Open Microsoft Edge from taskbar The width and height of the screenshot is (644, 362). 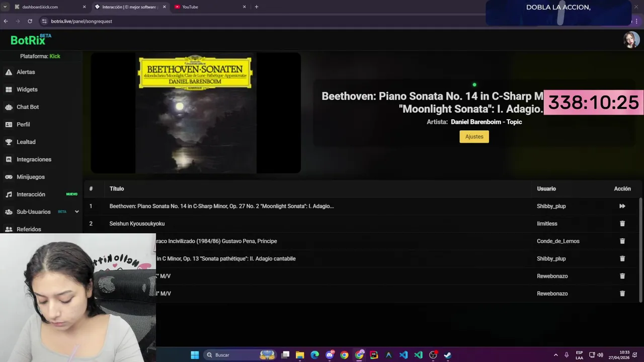315,355
